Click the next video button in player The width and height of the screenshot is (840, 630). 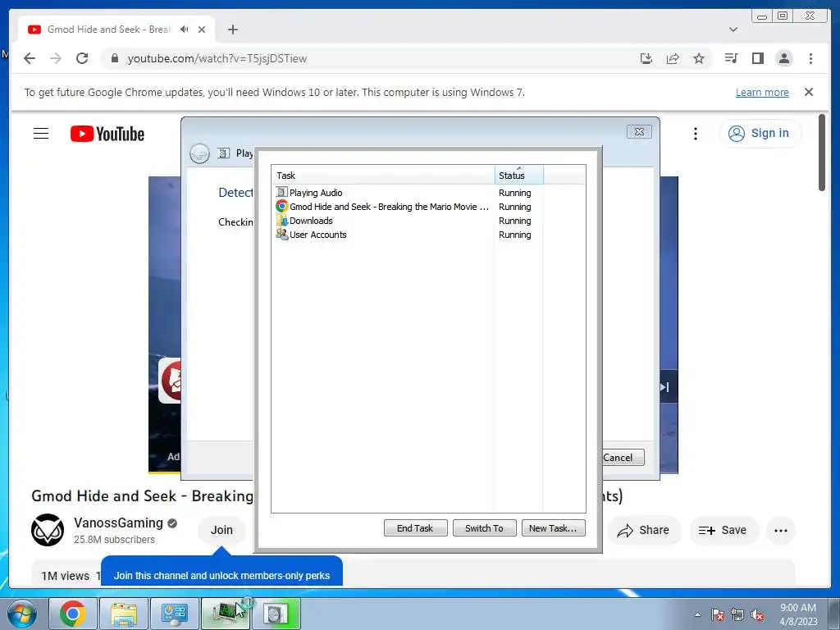pos(666,387)
